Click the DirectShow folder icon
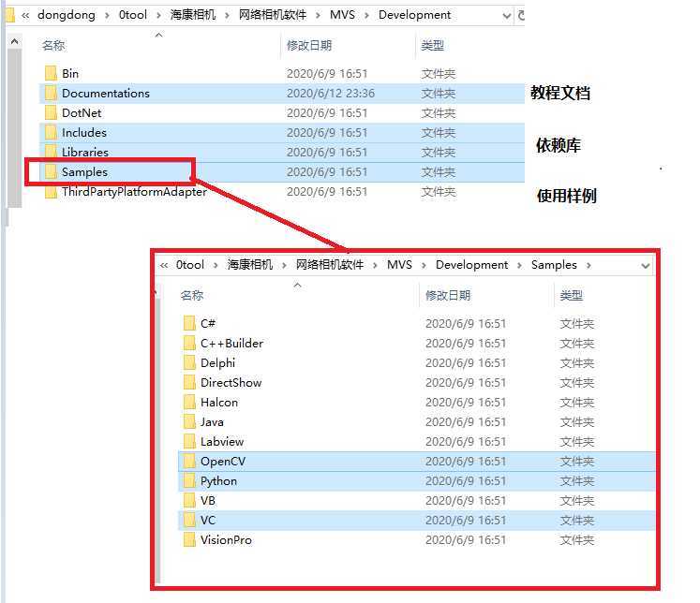This screenshot has height=603, width=700. pyautogui.click(x=189, y=382)
